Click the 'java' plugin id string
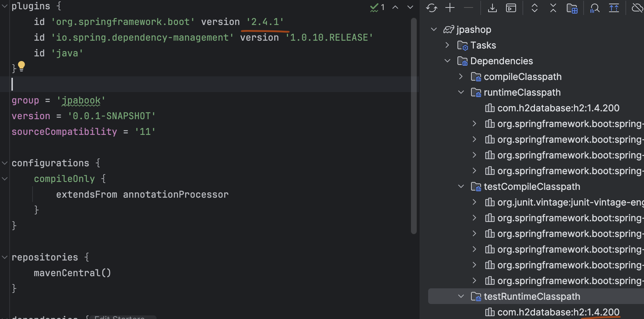The width and height of the screenshot is (644, 319). point(67,53)
